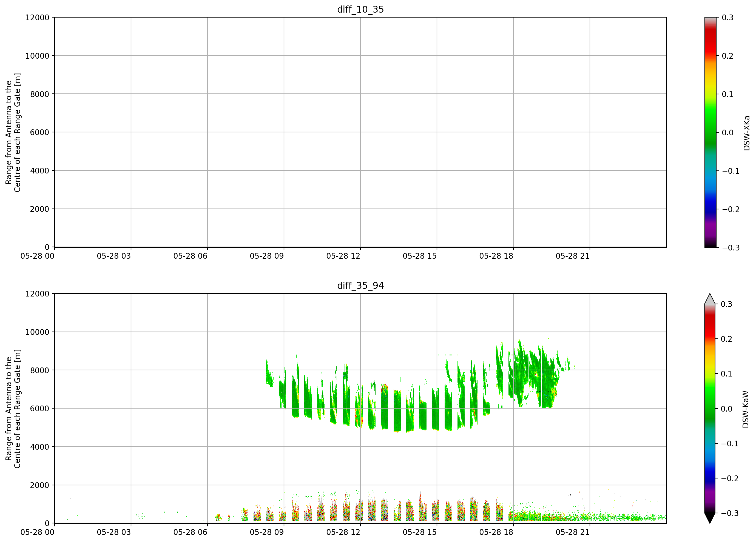Viewport: 756px width, 542px height.
Task: Click '05-28 06' time label under diff_35_94
Action: click(x=190, y=532)
